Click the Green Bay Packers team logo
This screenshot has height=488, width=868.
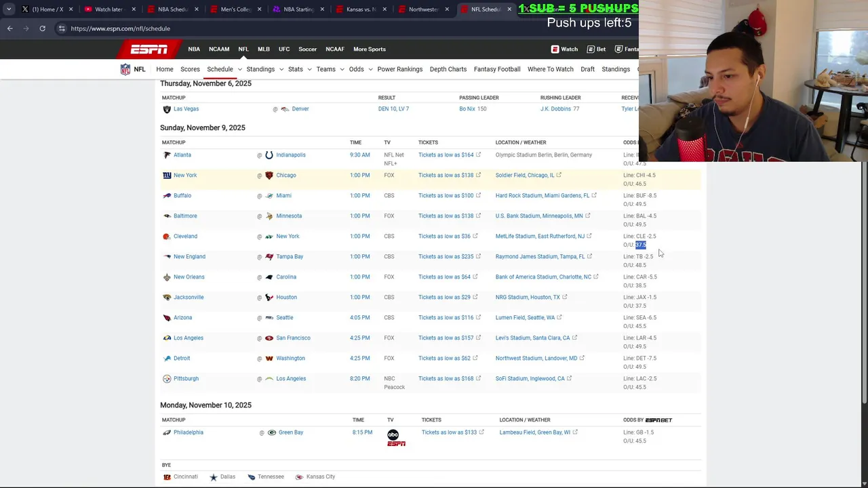(272, 432)
